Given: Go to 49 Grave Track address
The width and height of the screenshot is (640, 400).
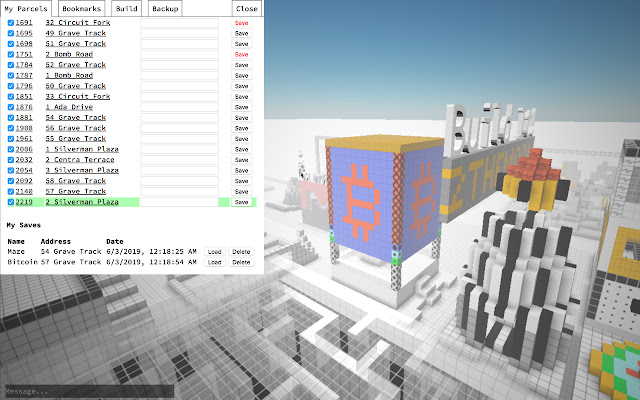Looking at the screenshot, I should 76,33.
